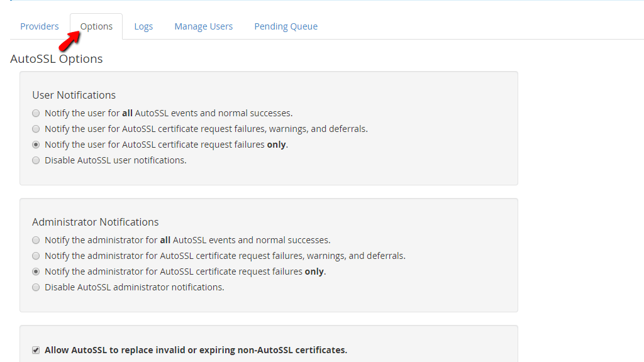The height and width of the screenshot is (362, 644).
Task: Click the 'Disable AutoSSL user notifications' label text
Action: [x=115, y=160]
